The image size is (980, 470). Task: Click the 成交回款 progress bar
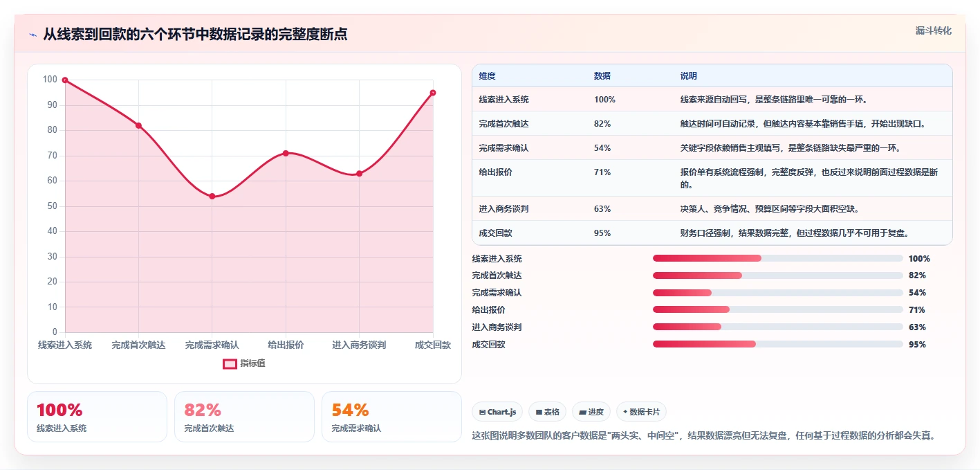pyautogui.click(x=778, y=344)
